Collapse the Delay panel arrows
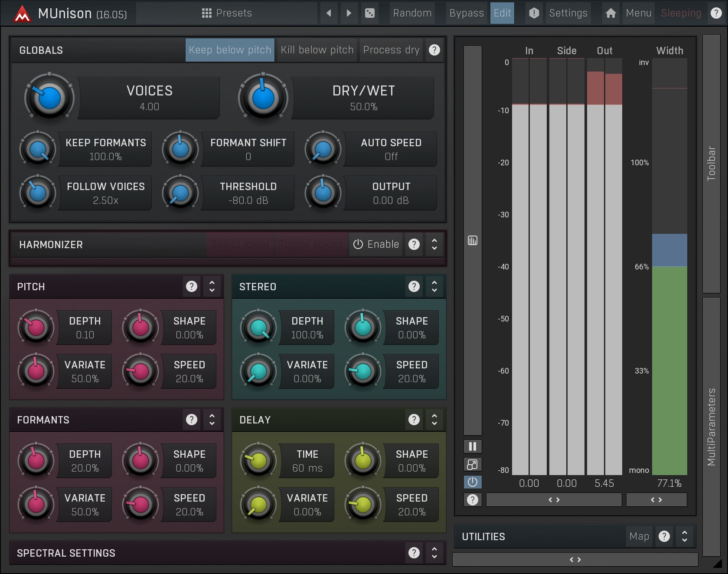 tap(434, 420)
